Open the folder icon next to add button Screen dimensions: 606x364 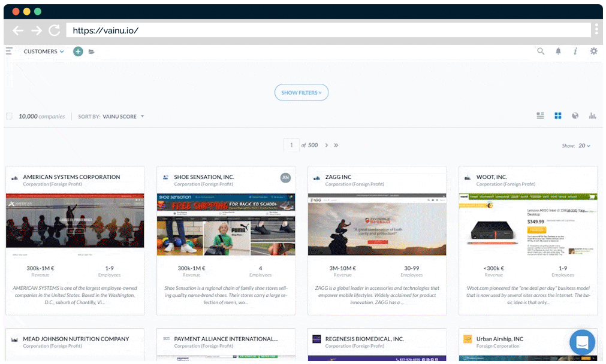coord(92,52)
